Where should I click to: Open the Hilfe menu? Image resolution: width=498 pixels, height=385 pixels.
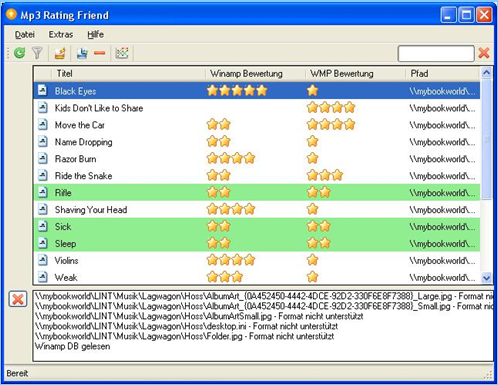tap(95, 34)
